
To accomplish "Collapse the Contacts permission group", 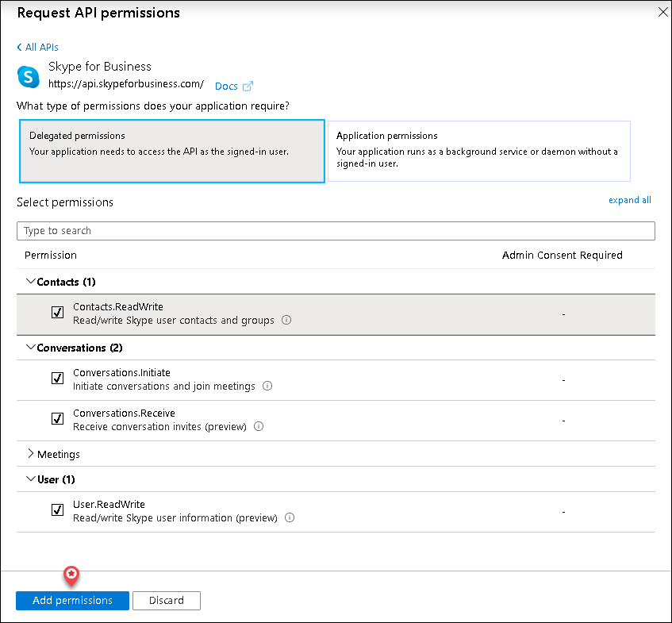I will 31,282.
